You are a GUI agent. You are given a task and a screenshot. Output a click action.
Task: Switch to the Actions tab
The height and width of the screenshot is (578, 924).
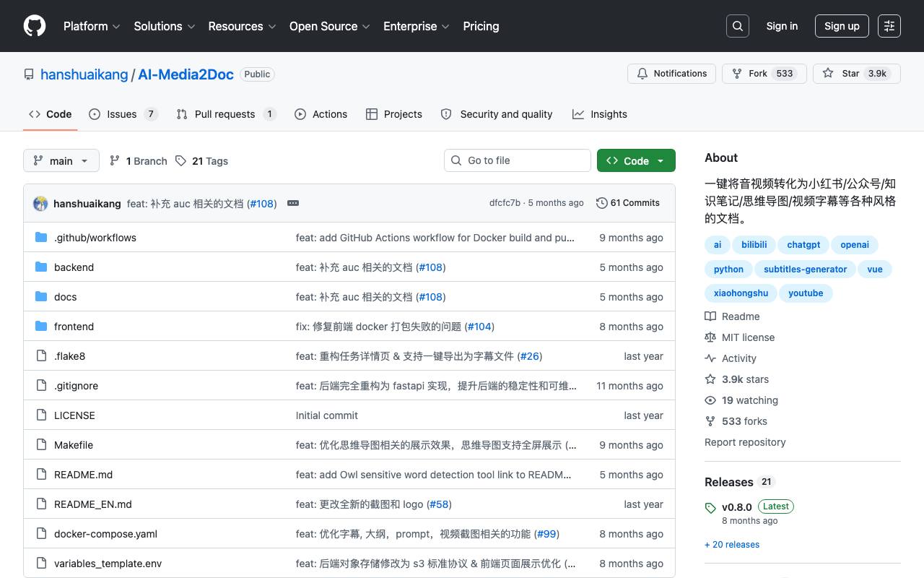[321, 114]
